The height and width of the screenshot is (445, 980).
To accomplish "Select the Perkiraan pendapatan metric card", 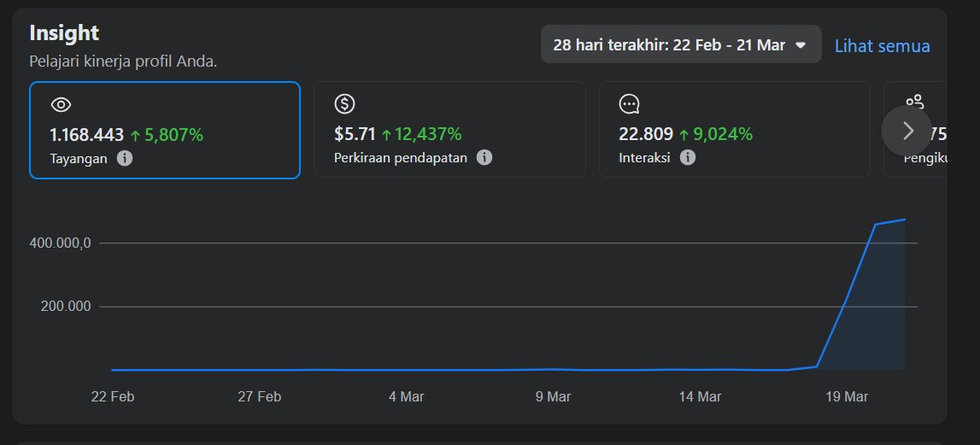I will [x=449, y=129].
